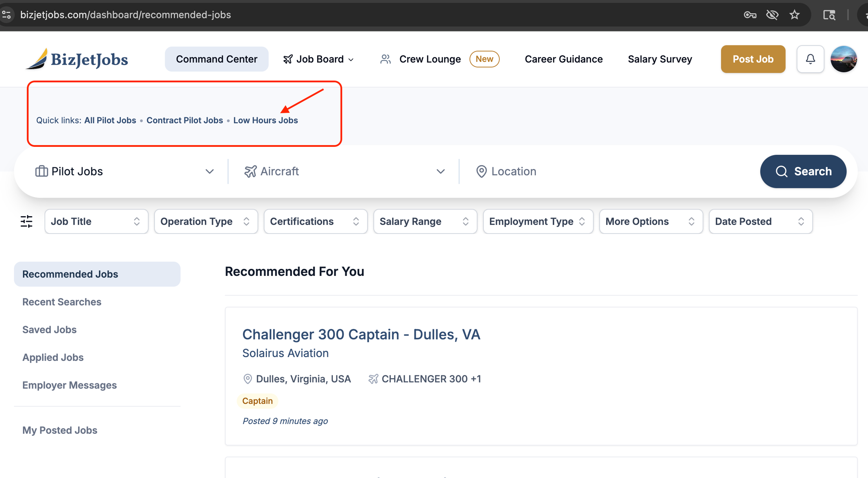The width and height of the screenshot is (868, 478).
Task: Click the password key icon in the address bar
Action: click(x=750, y=15)
